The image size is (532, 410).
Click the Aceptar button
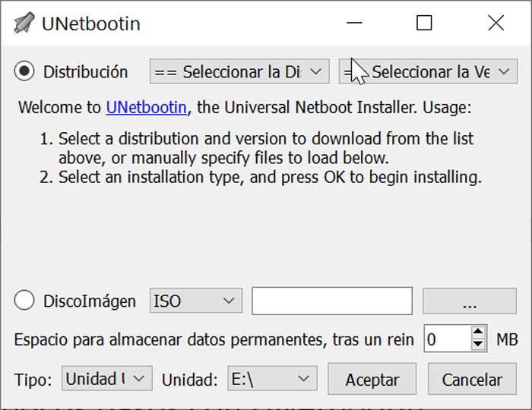tap(372, 379)
